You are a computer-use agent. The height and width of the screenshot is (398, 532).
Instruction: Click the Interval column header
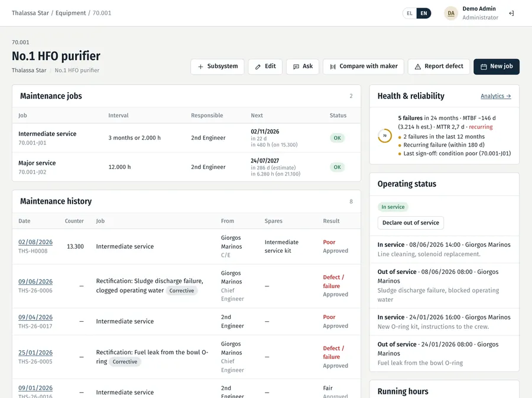(x=118, y=115)
